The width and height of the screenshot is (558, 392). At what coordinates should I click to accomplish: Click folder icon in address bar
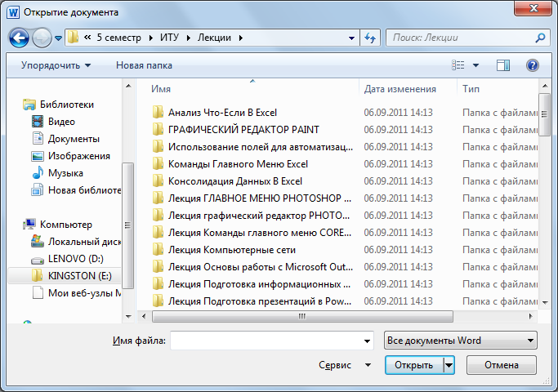73,37
